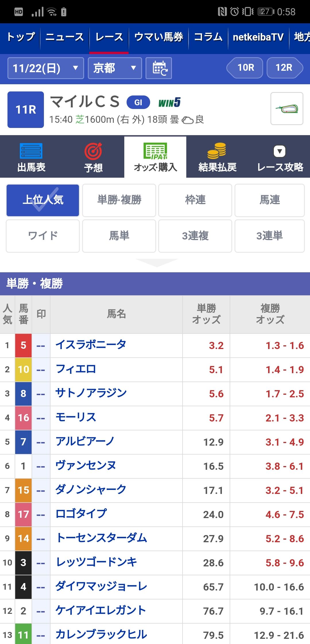Open the 京都 racecourse dropdown
The width and height of the screenshot is (310, 644).
(115, 68)
